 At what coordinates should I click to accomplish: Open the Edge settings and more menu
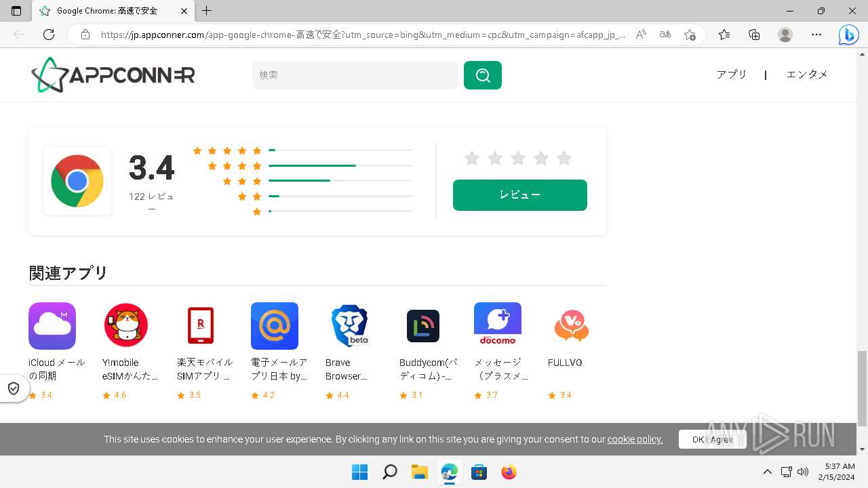point(816,35)
